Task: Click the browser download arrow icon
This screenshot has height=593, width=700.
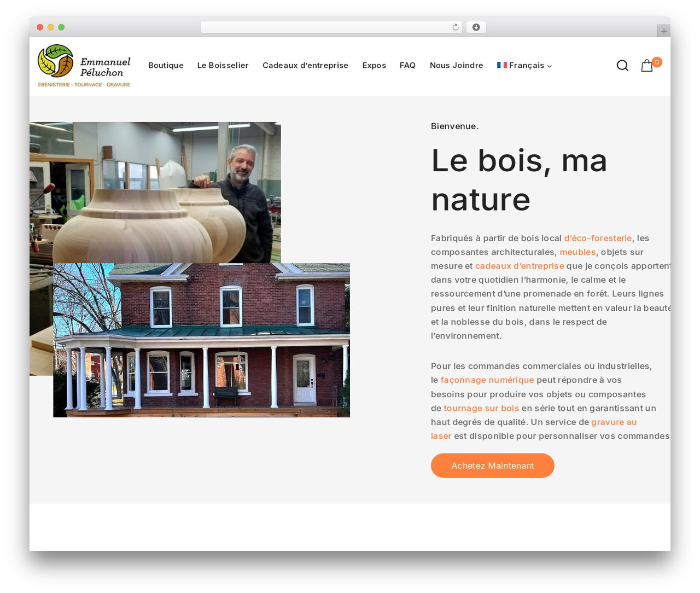Action: 476,27
